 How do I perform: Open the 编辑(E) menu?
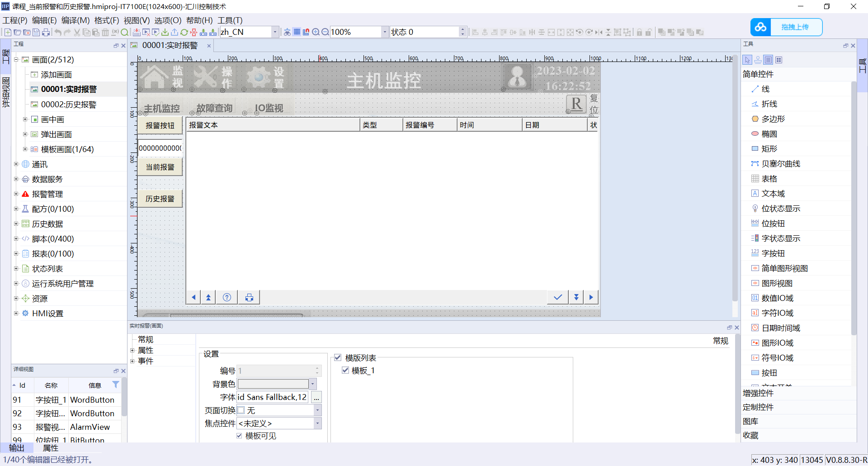click(x=44, y=20)
